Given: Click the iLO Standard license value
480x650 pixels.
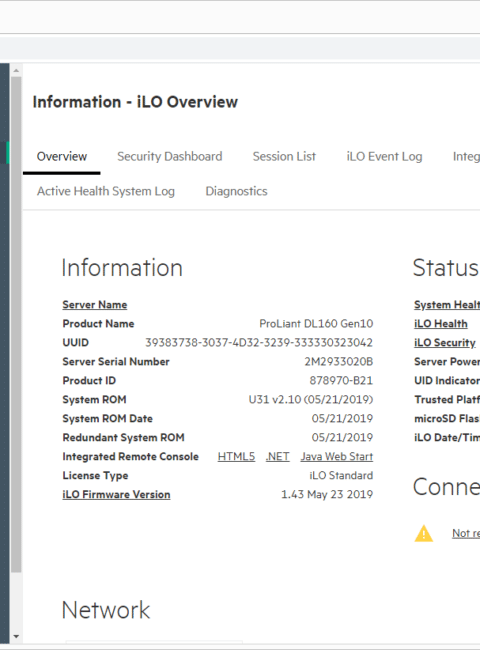Looking at the screenshot, I should (341, 475).
